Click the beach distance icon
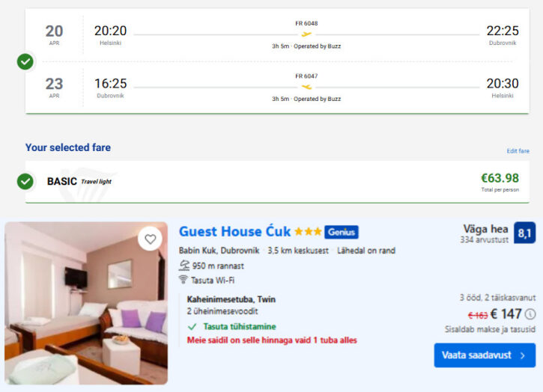 [183, 266]
